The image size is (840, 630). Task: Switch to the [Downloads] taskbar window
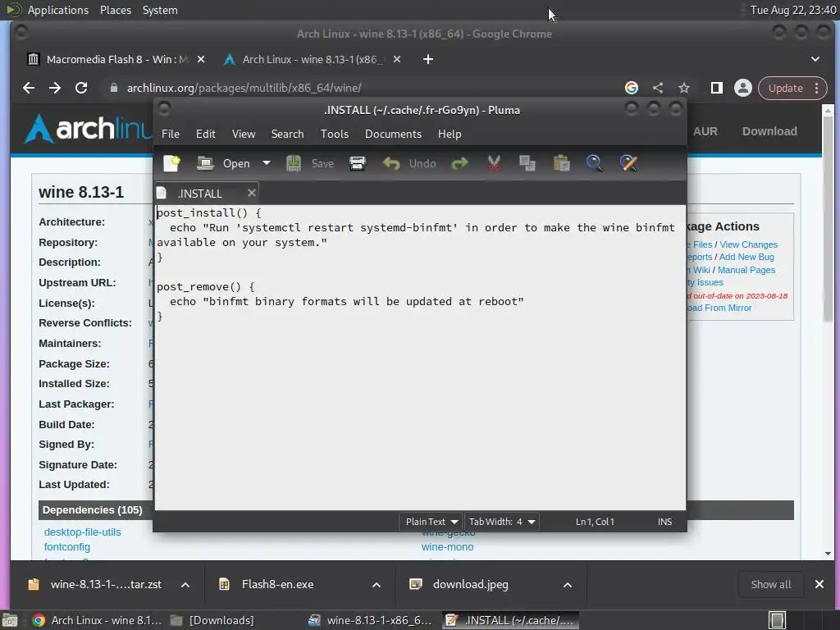(212, 620)
